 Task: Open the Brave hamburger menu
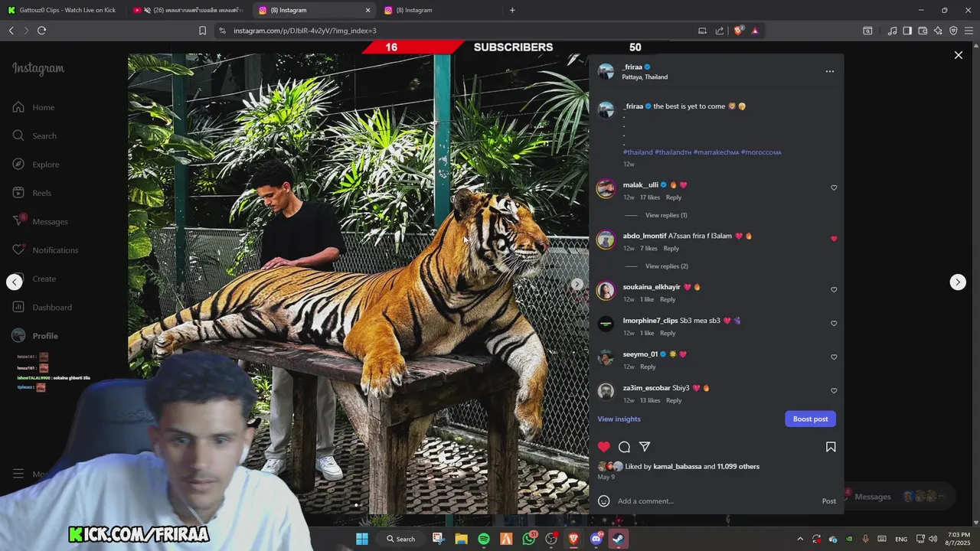(969, 31)
